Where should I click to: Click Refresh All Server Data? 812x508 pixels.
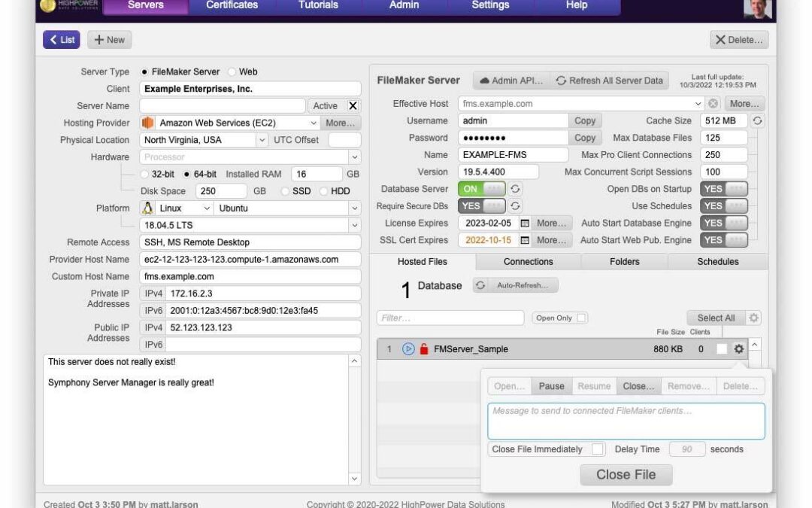[x=610, y=81]
